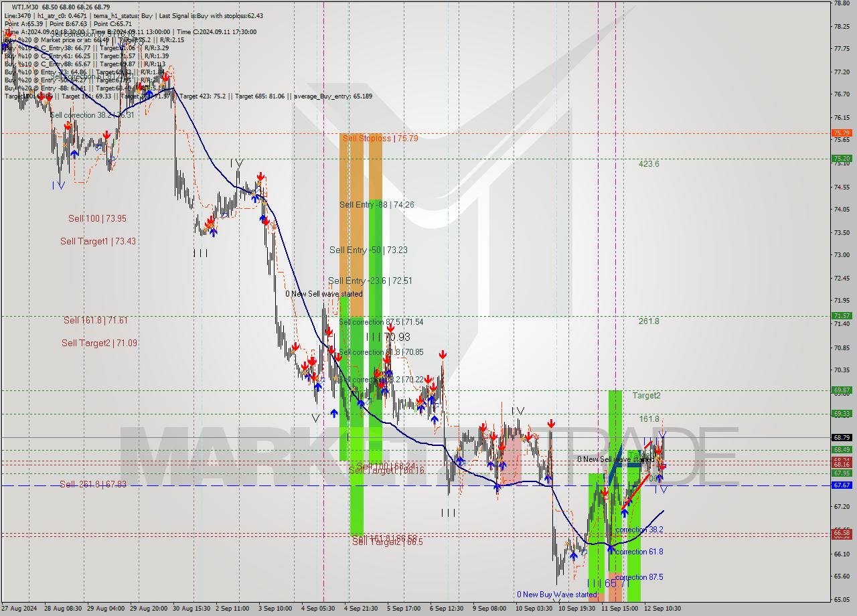Click the 78.80 price axis value

coord(841,3)
